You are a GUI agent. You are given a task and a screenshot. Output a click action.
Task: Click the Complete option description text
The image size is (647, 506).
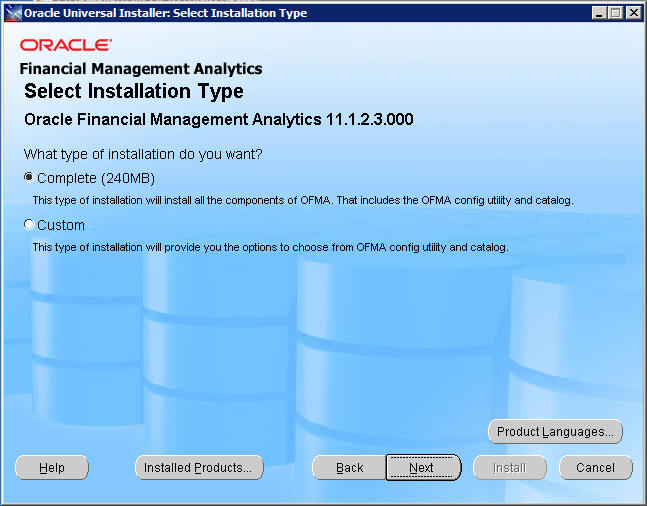pos(303,200)
